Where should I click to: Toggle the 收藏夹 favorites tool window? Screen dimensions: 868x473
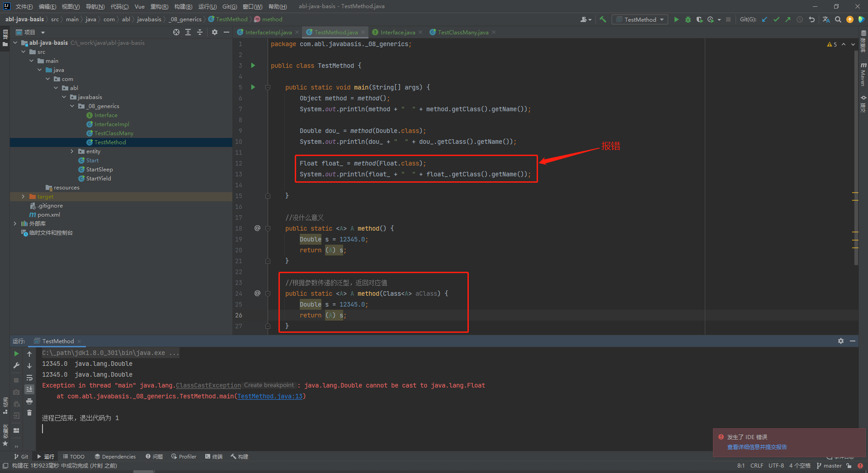(x=5, y=435)
